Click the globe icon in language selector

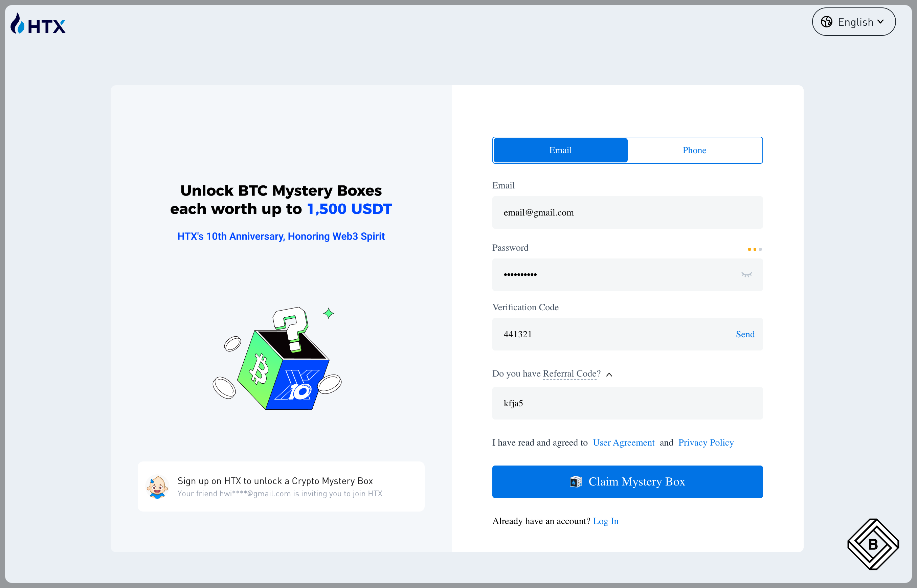coord(827,22)
